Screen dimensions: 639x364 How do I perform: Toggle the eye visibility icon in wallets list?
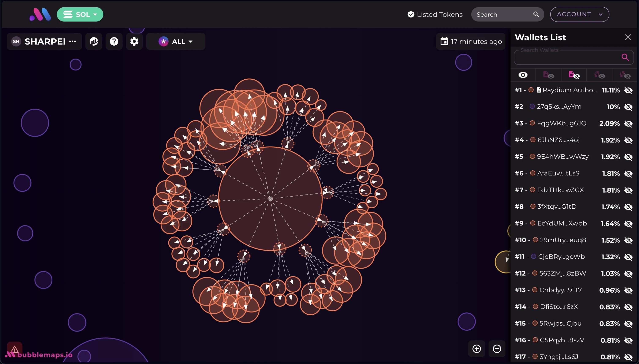(523, 75)
